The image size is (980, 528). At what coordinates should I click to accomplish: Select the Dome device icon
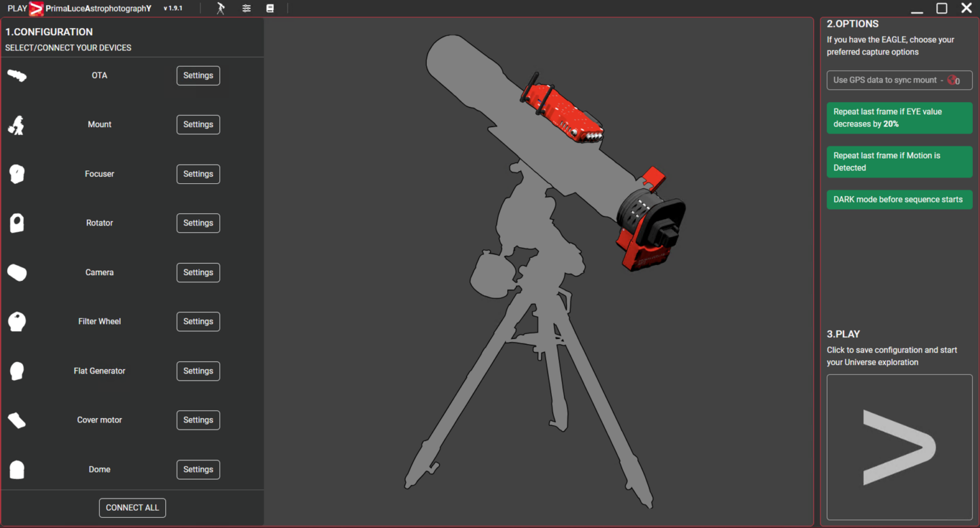[x=16, y=469]
